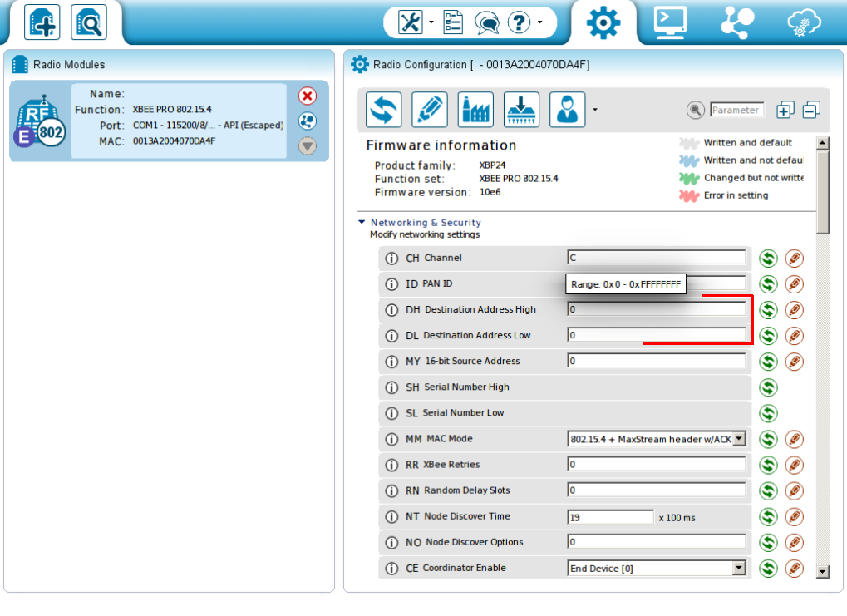This screenshot has width=847, height=616.
Task: Refresh the NT Node Discover Time setting
Action: (x=768, y=517)
